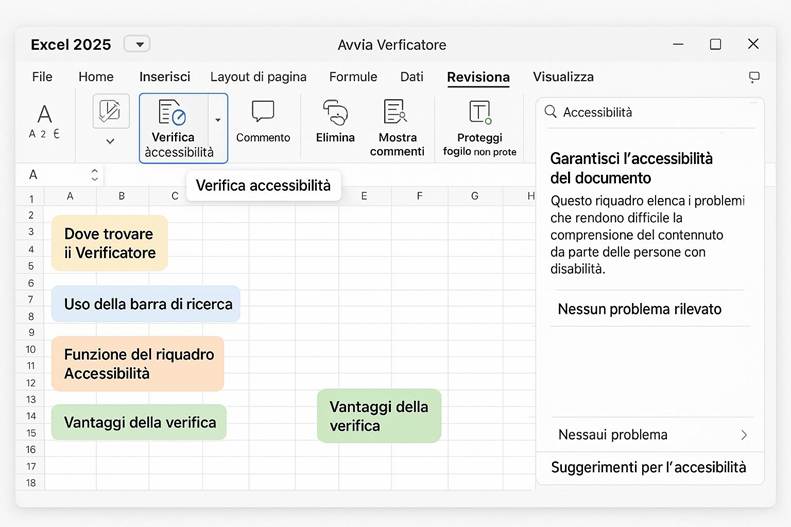Open the dropdown beside Excel 2025 title
Image resolution: width=791 pixels, height=527 pixels.
point(137,44)
